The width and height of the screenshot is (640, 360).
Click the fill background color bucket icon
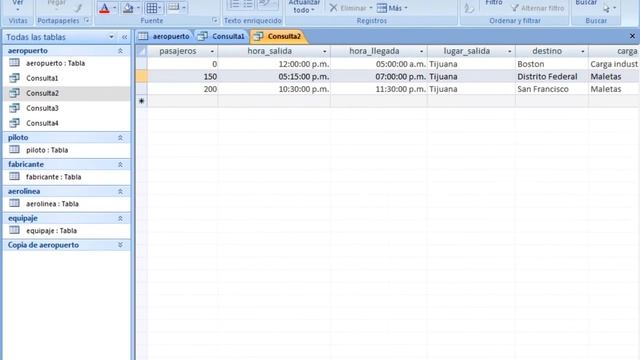(128, 8)
